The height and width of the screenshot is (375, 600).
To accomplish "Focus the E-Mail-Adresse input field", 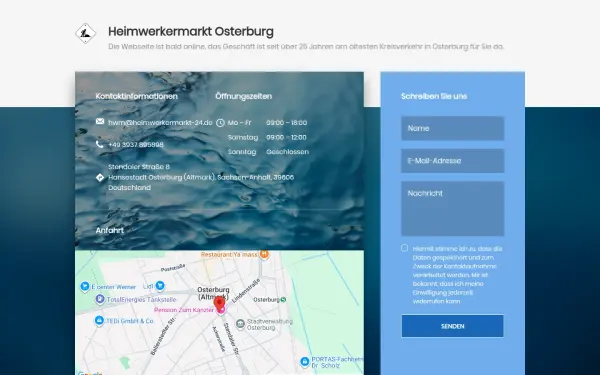I will point(453,161).
